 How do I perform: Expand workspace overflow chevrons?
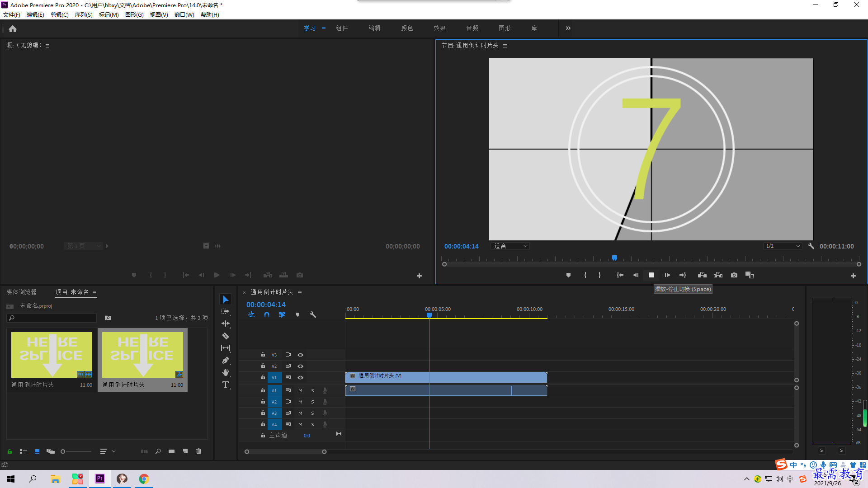pyautogui.click(x=568, y=28)
